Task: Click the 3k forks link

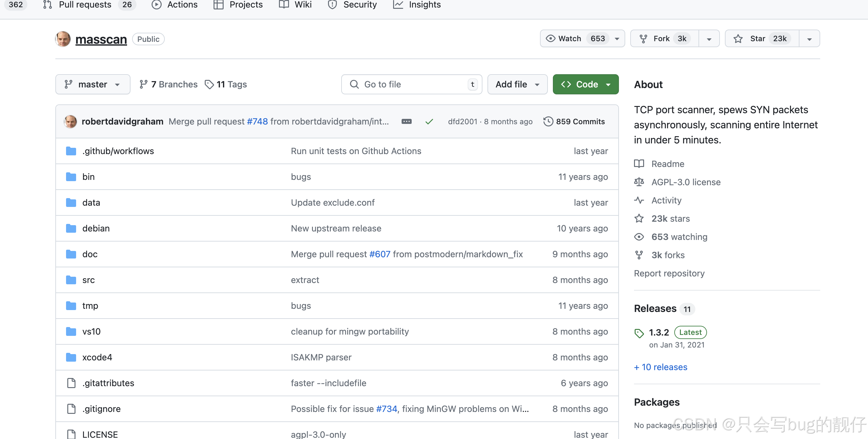Action: pos(667,255)
